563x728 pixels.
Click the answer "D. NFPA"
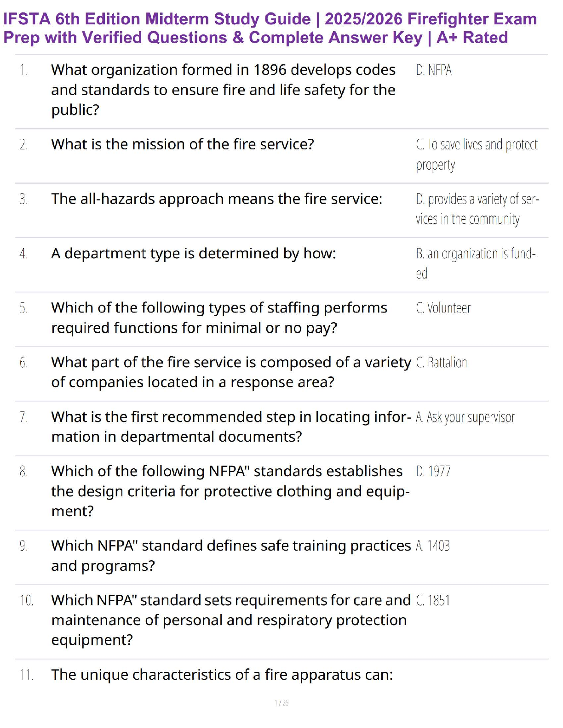click(x=434, y=70)
